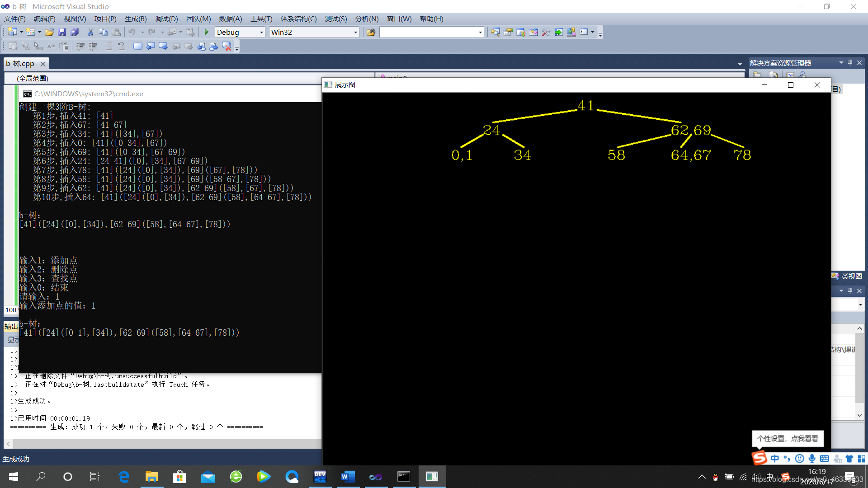
Task: Open Solution Explorer via toolbar icon
Action: (x=495, y=32)
